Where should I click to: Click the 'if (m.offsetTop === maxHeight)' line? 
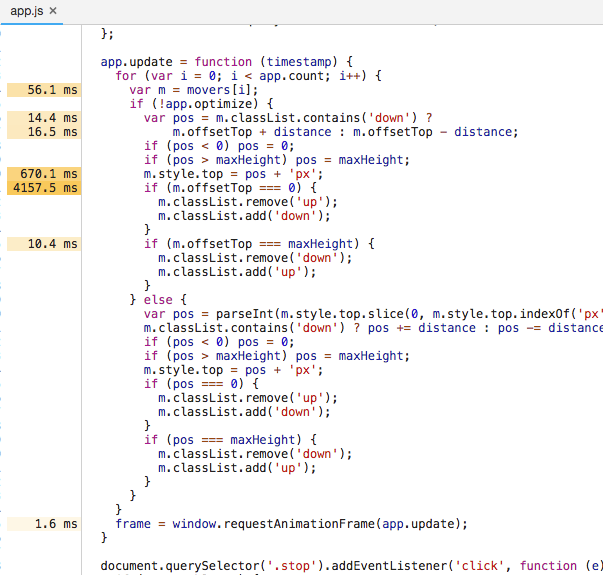click(259, 244)
